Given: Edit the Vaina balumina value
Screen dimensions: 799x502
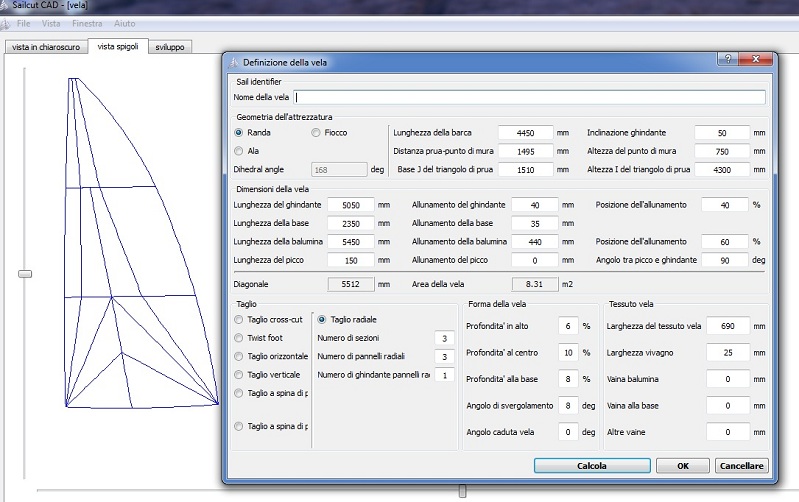Looking at the screenshot, I should pyautogui.click(x=728, y=379).
